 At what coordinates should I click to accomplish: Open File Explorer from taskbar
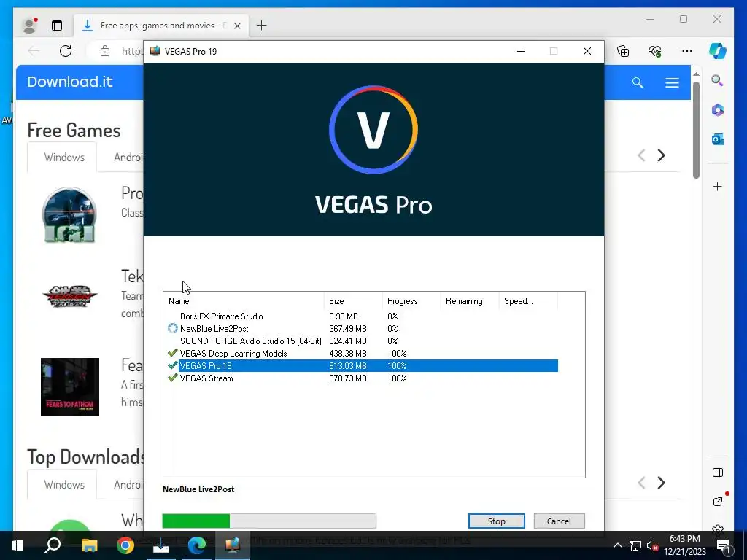pyautogui.click(x=89, y=545)
